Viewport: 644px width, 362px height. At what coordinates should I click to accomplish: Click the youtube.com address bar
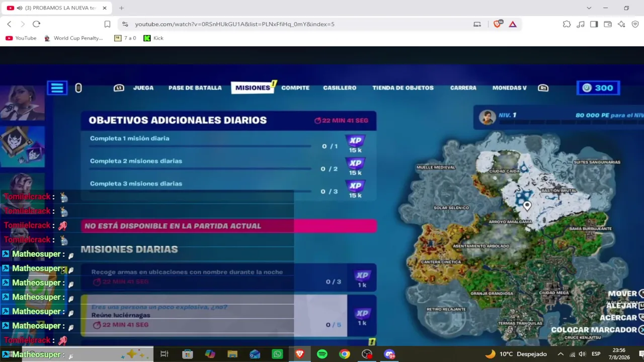[x=234, y=24]
